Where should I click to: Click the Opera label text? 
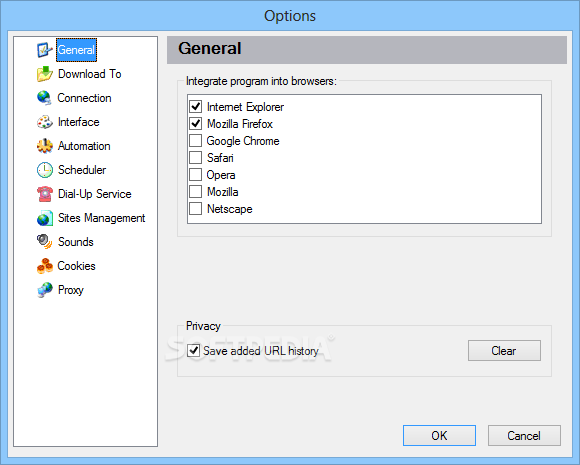coord(221,175)
